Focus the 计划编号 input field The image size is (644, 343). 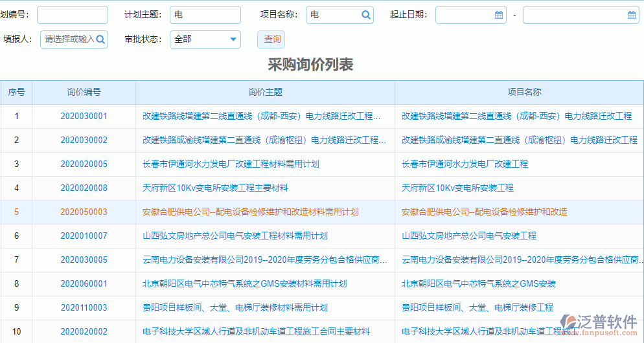[73, 15]
